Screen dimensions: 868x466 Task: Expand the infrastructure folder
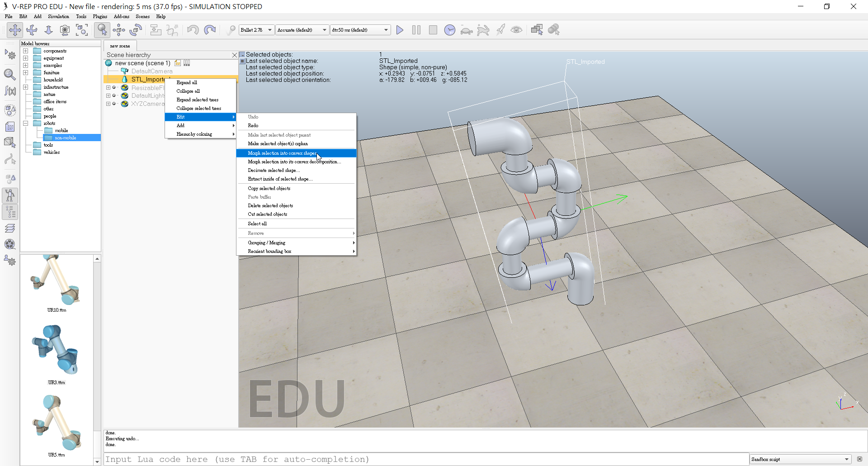coord(26,87)
